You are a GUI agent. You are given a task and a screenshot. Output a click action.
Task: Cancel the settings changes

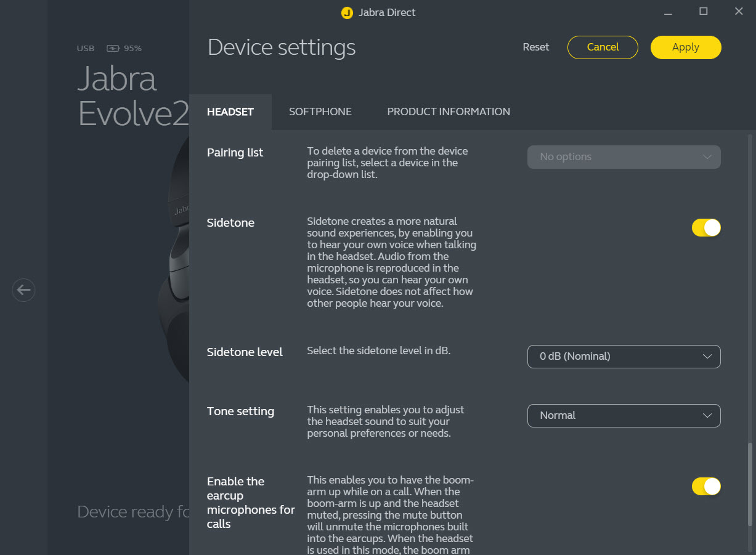click(603, 47)
